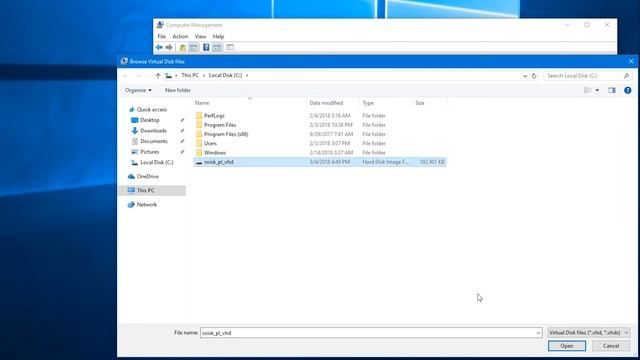Viewport: 640px width, 360px height.
Task: Click This PC in address breadcrumb
Action: pyautogui.click(x=190, y=75)
